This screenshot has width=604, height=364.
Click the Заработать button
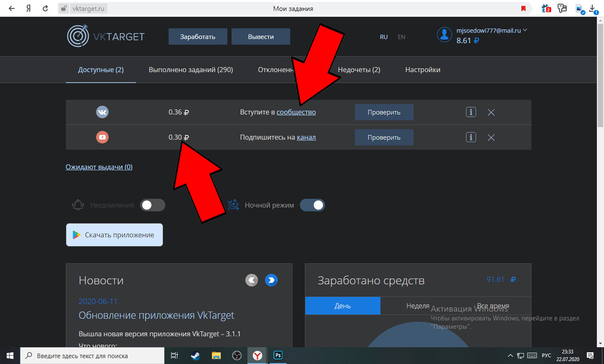point(198,37)
